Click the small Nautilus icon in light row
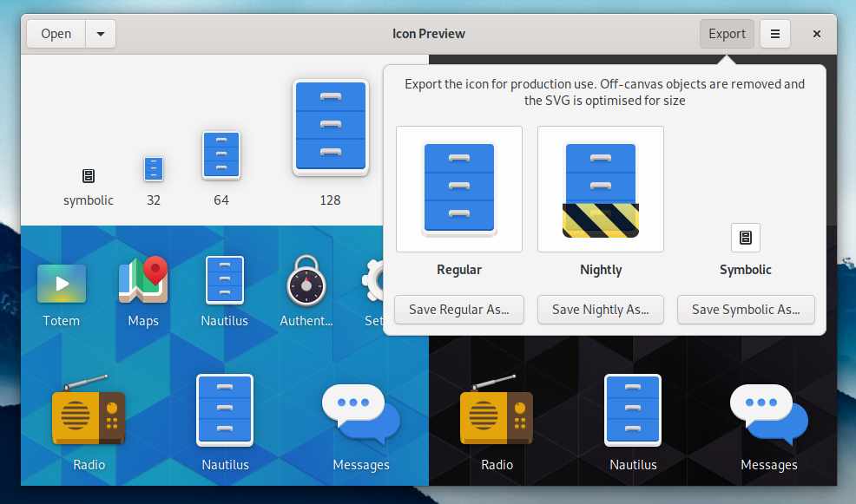 [x=224, y=280]
